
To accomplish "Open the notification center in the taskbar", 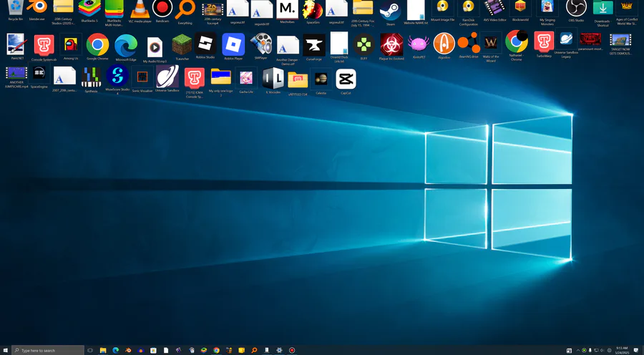I will pyautogui.click(x=636, y=351).
